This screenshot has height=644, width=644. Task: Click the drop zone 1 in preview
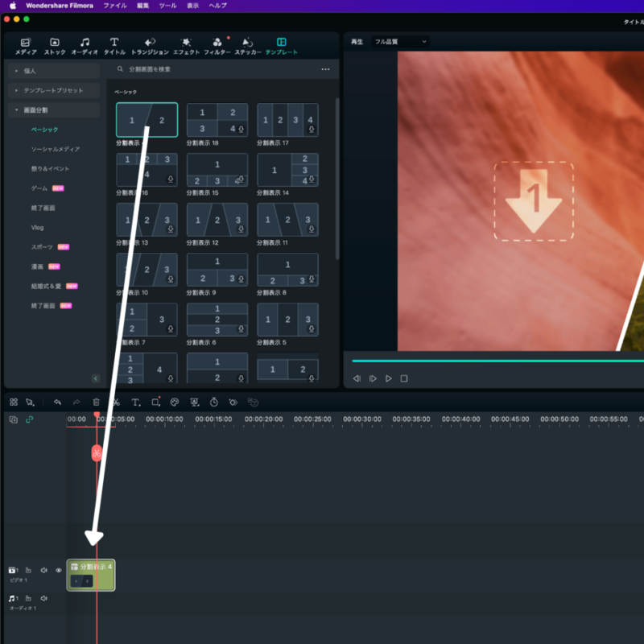(x=534, y=200)
